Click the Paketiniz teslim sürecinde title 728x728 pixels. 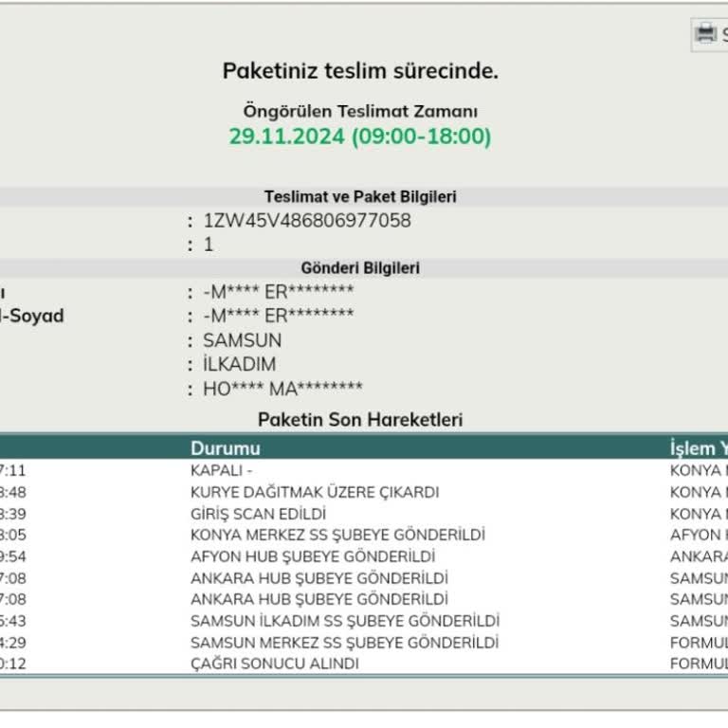click(360, 71)
